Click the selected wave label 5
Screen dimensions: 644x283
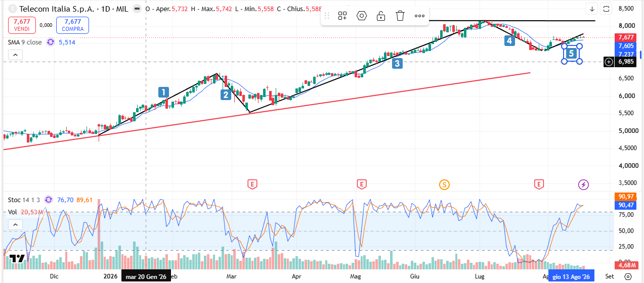(571, 53)
